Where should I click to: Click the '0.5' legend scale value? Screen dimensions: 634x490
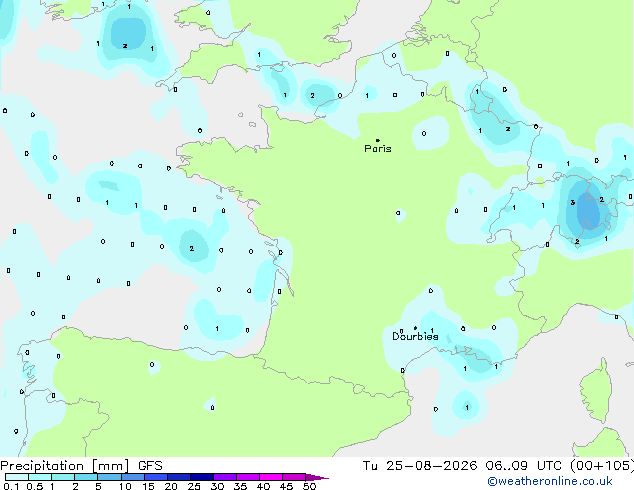[x=34, y=486]
